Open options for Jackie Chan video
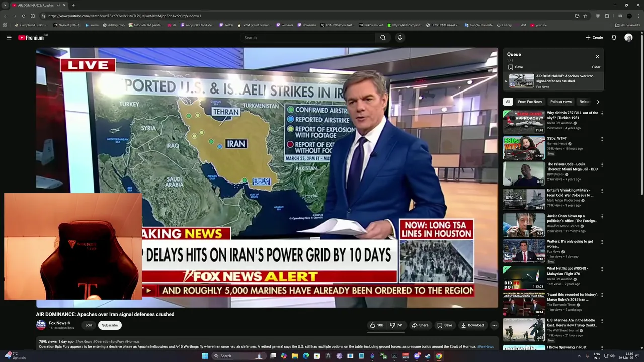Viewport: 644px width, 362px height. (602, 217)
